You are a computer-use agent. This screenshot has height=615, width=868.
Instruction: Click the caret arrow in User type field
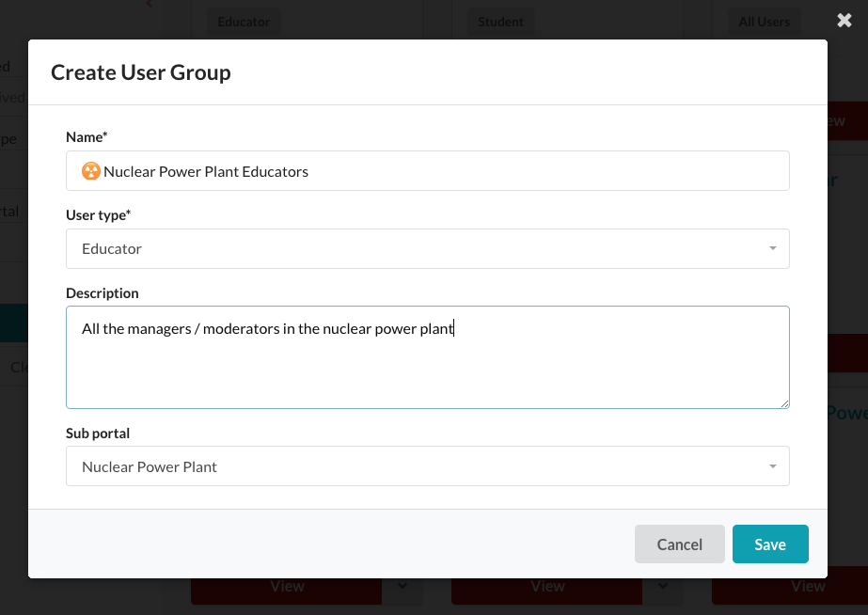click(772, 249)
